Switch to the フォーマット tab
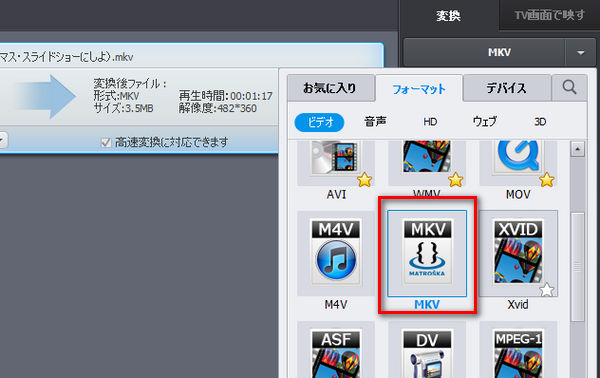Viewport: 600px width, 378px height. click(419, 89)
